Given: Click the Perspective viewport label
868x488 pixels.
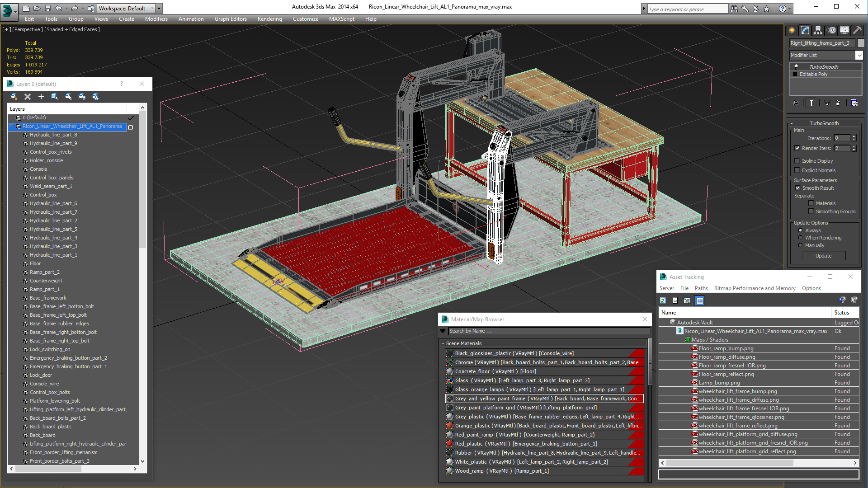Looking at the screenshot, I should (28, 29).
